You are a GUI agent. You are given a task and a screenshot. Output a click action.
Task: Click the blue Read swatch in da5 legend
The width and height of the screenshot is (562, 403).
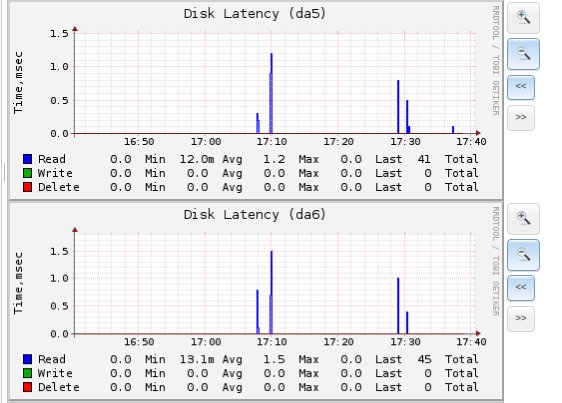(28, 159)
